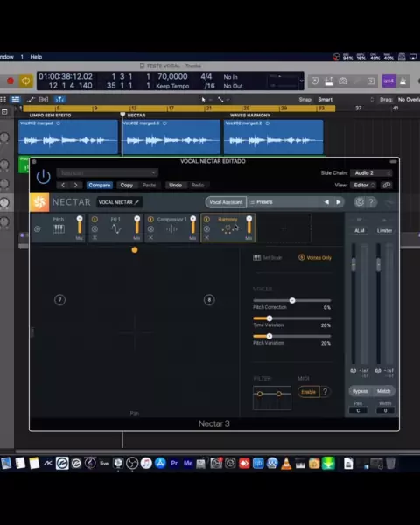This screenshot has width=420, height=525.
Task: Click the Logic record button
Action: point(10,80)
